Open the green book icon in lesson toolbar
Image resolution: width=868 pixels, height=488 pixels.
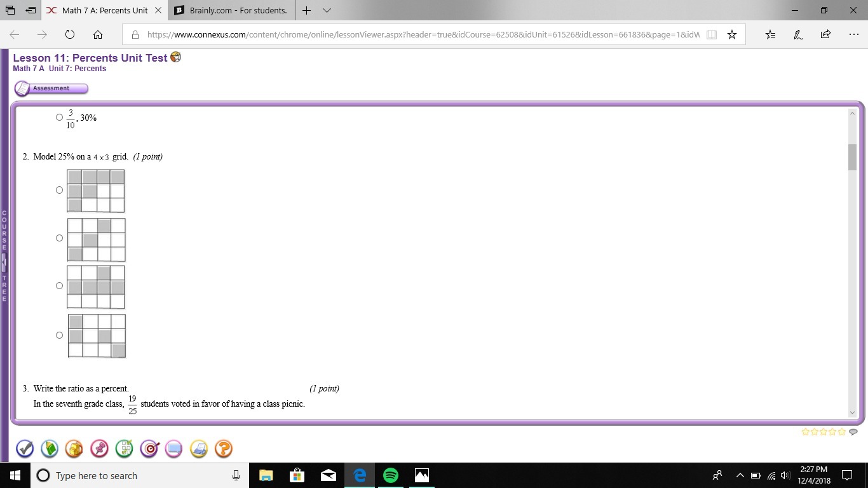pyautogui.click(x=50, y=449)
